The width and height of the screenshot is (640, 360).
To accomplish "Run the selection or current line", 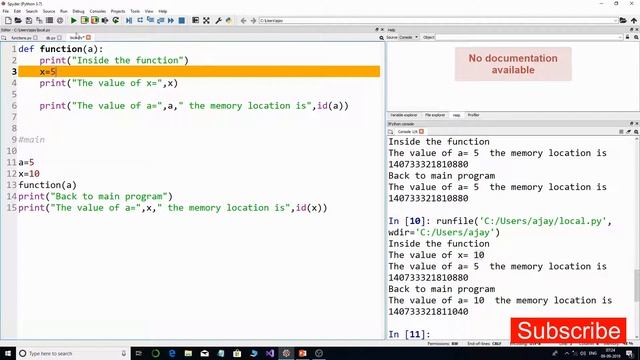I will tap(105, 20).
